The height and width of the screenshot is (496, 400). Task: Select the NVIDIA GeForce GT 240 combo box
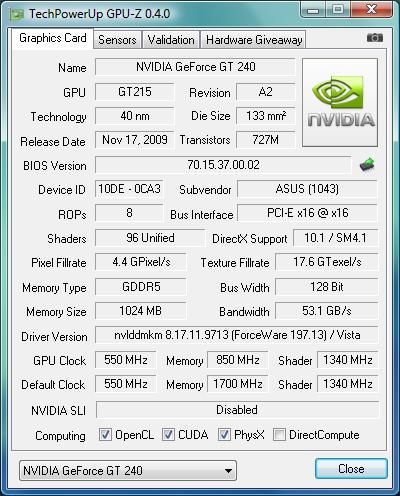click(128, 471)
